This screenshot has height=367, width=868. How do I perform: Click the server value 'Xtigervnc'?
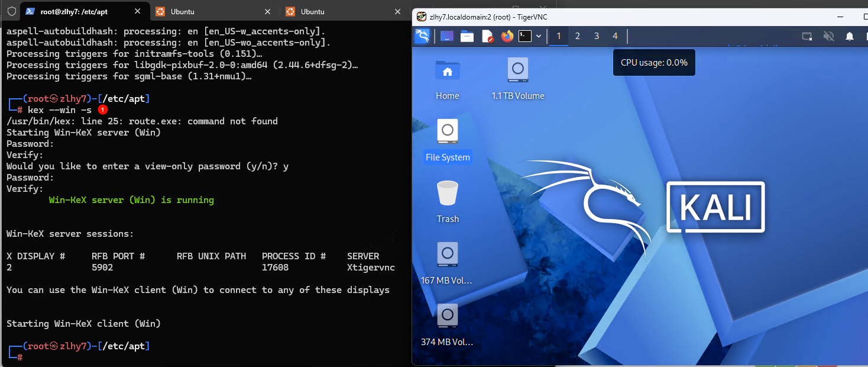(371, 268)
